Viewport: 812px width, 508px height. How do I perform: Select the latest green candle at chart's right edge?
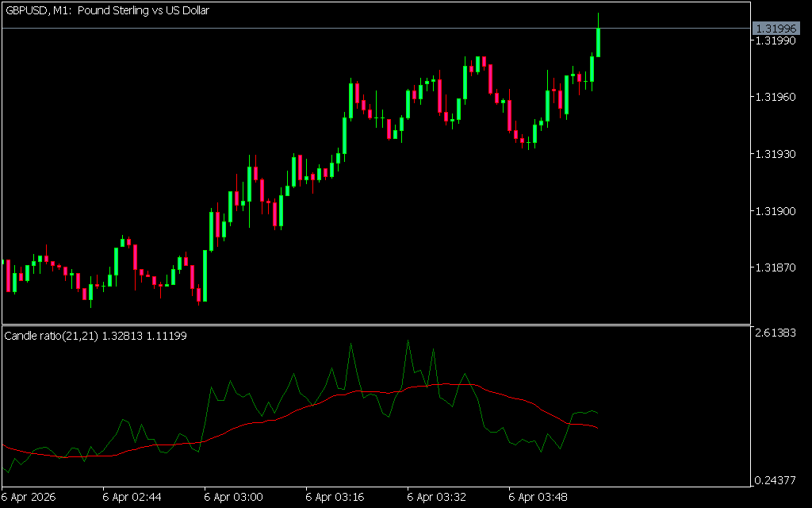(598, 43)
